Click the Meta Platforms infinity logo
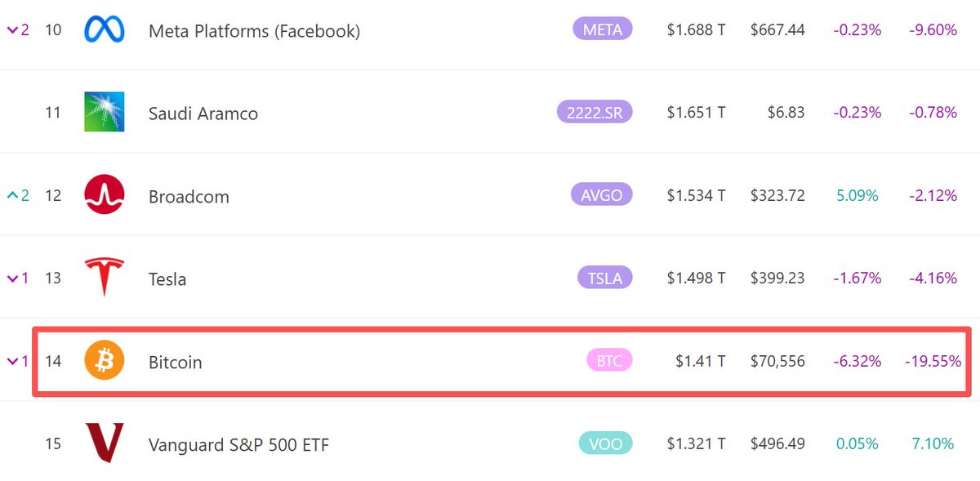This screenshot has height=481, width=980. [x=105, y=30]
